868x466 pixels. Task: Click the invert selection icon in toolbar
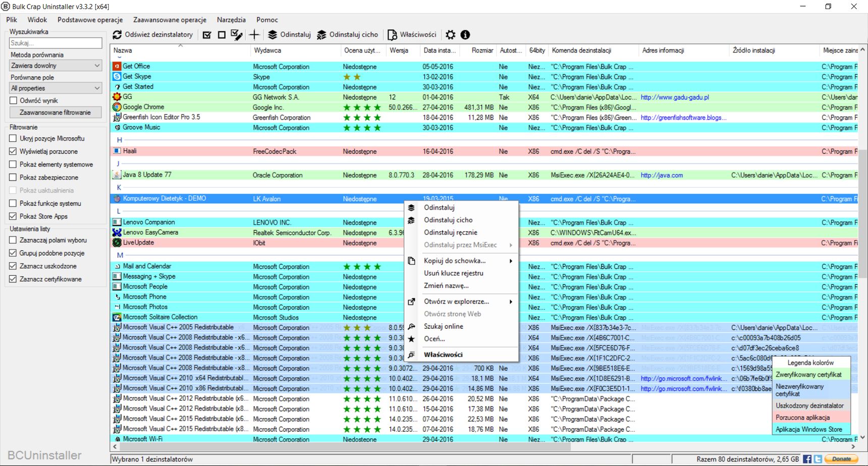(236, 35)
